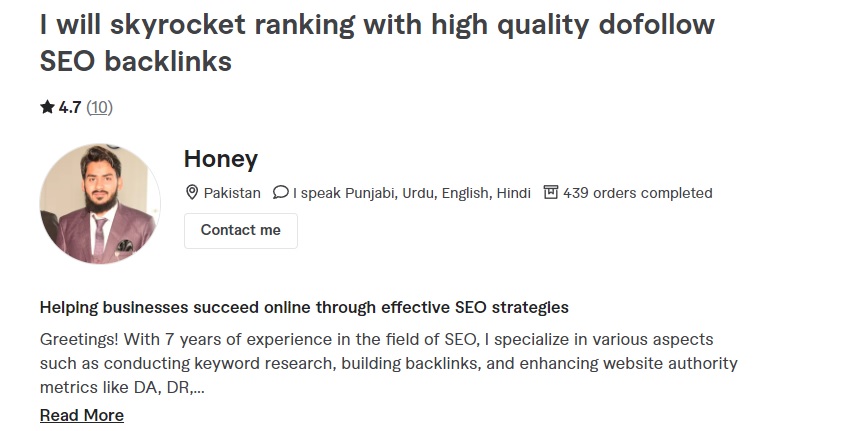846x431 pixels.
Task: Click 'SEO backlinks' on the title's second line
Action: tap(136, 61)
